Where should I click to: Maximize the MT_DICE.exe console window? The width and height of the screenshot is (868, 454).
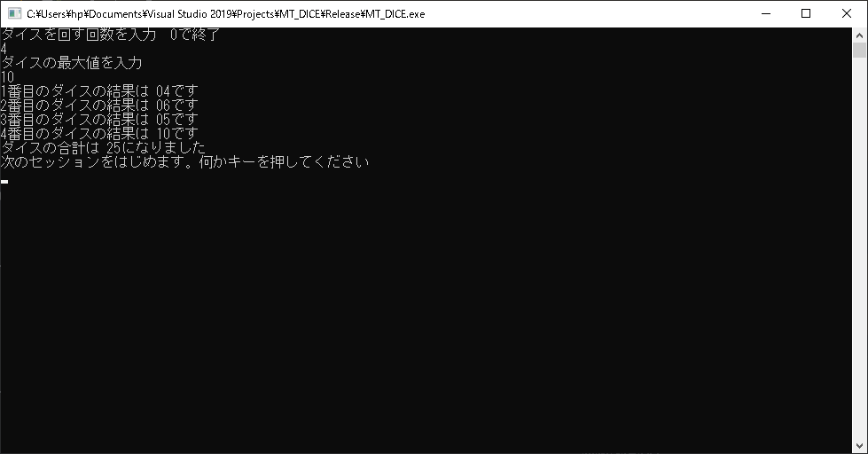pos(806,14)
